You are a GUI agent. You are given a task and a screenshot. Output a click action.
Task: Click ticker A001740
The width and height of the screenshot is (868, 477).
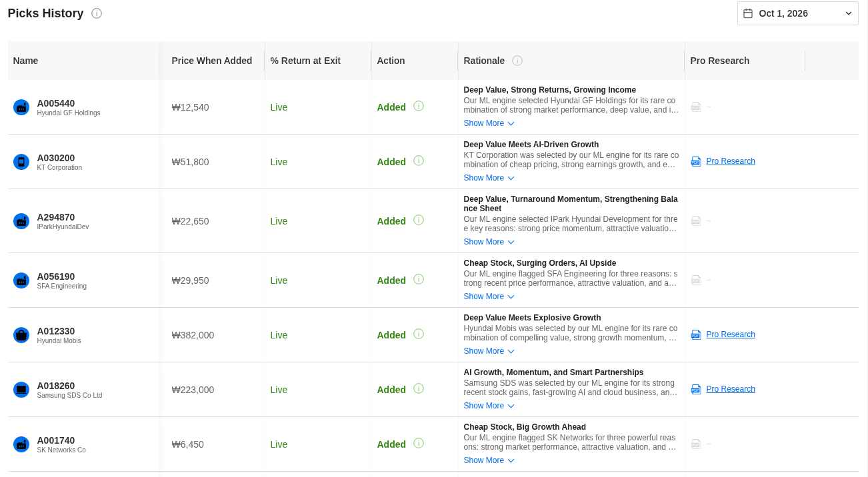tap(56, 440)
